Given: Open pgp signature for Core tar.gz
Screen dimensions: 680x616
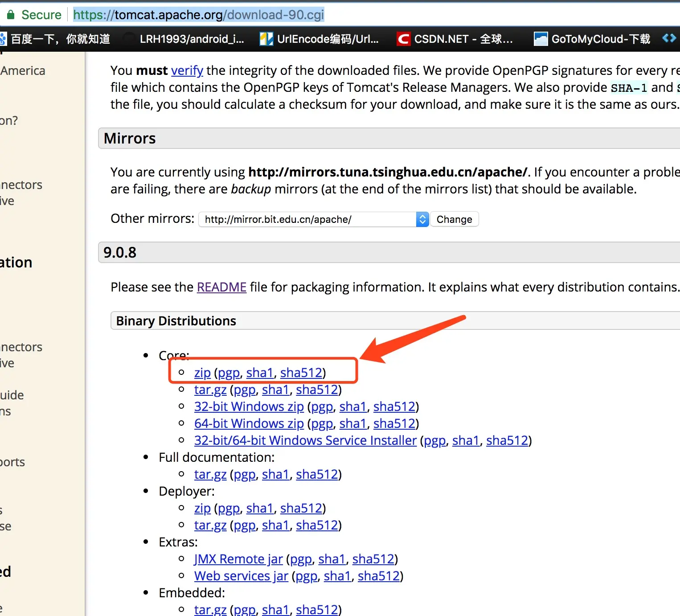Looking at the screenshot, I should (245, 390).
